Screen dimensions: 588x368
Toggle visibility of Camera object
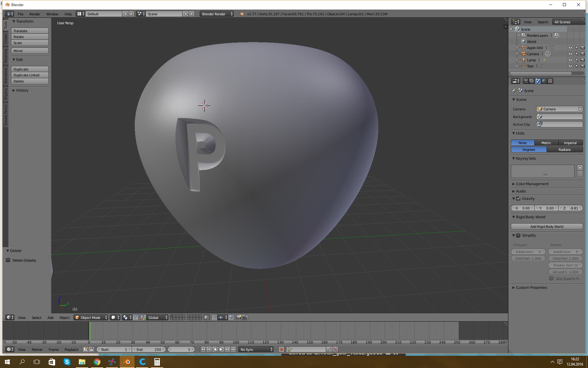pyautogui.click(x=570, y=53)
